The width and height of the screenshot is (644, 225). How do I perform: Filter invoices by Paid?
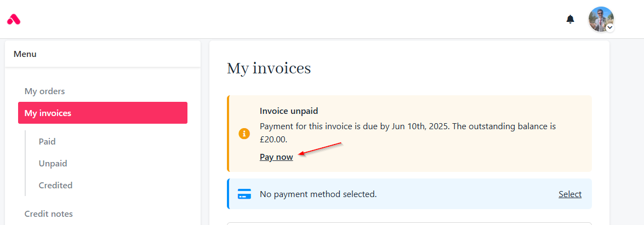click(47, 142)
